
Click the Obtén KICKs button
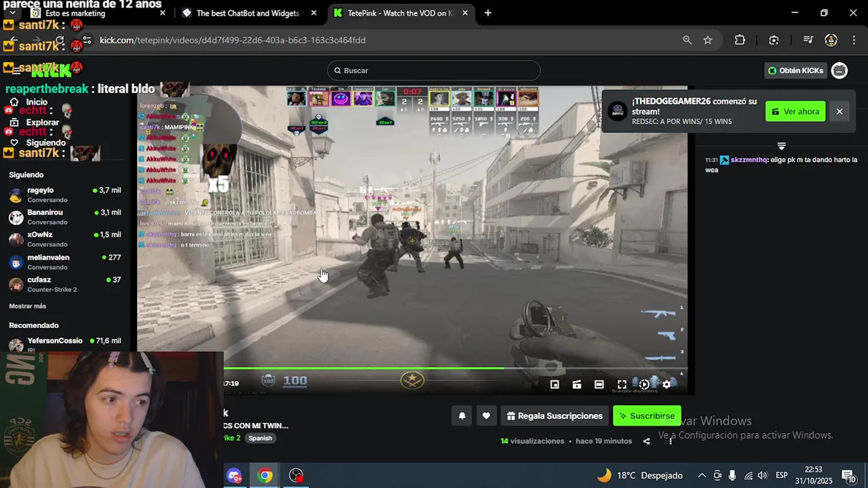coord(795,70)
